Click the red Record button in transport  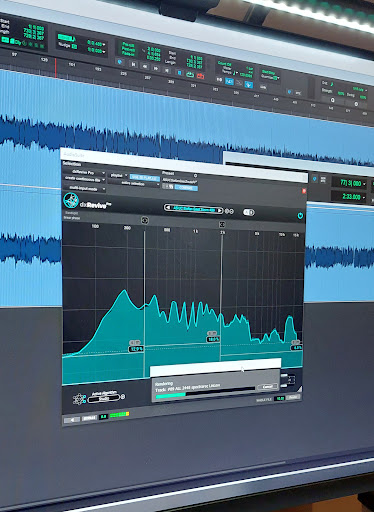[200, 76]
